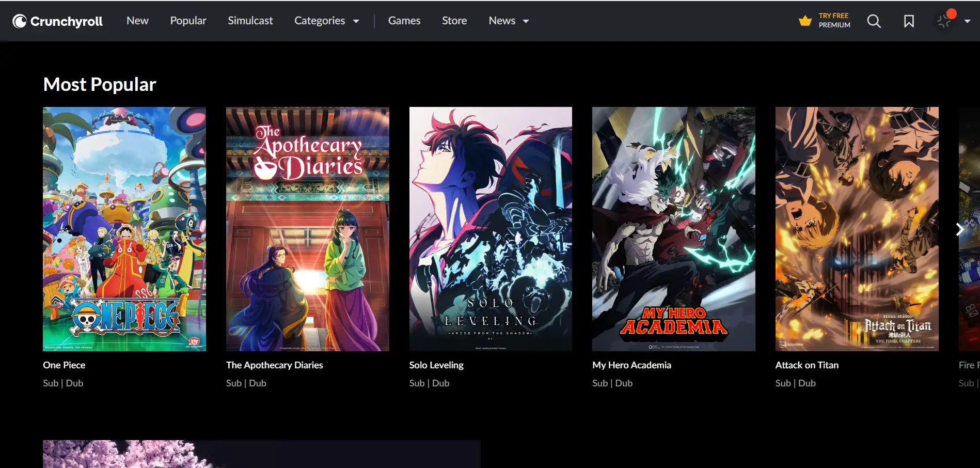The width and height of the screenshot is (980, 468).
Task: Show next Most Popular titles arrow
Action: click(x=959, y=229)
